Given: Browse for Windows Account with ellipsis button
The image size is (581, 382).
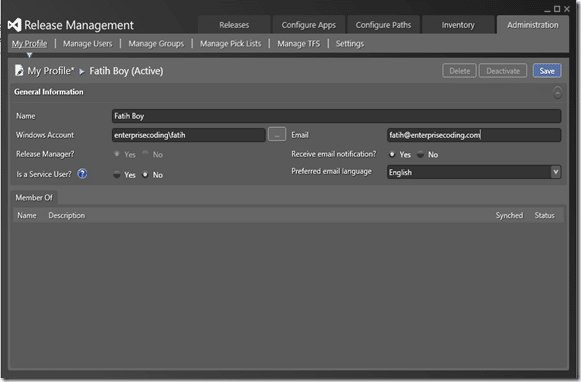Looking at the screenshot, I should tap(277, 134).
